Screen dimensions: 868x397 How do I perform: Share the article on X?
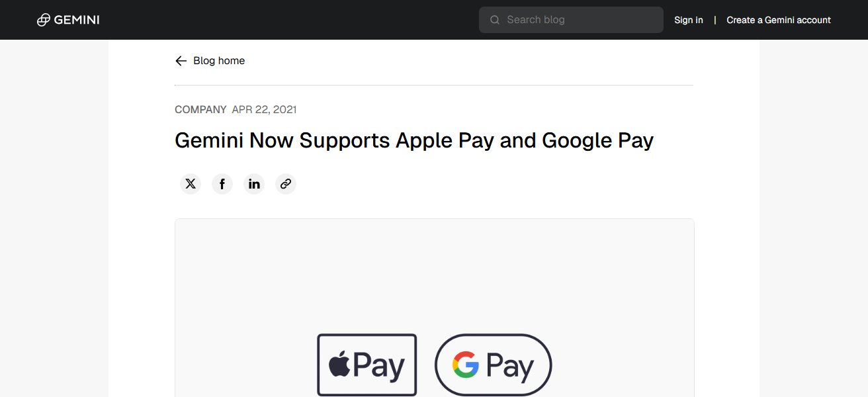190,183
